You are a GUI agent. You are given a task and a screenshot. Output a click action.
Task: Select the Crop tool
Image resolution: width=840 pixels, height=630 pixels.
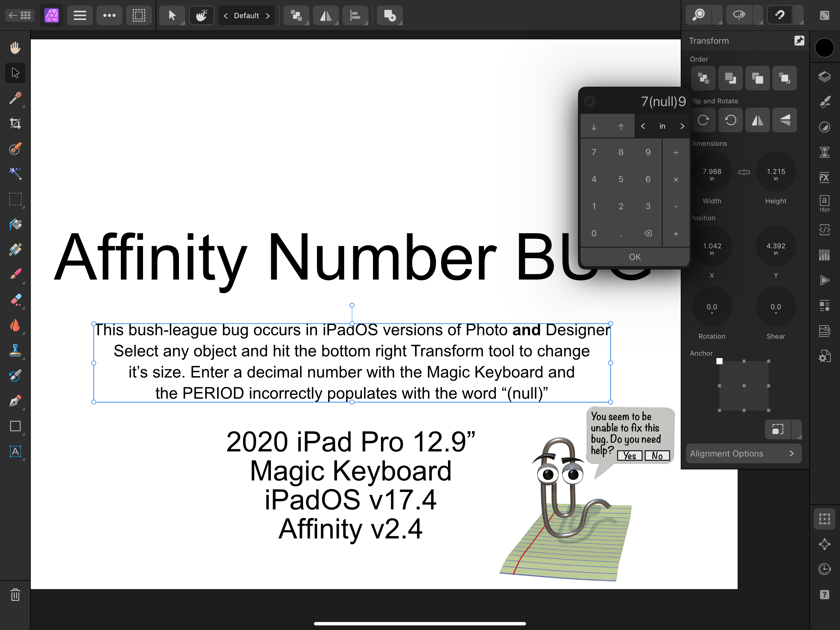tap(15, 123)
